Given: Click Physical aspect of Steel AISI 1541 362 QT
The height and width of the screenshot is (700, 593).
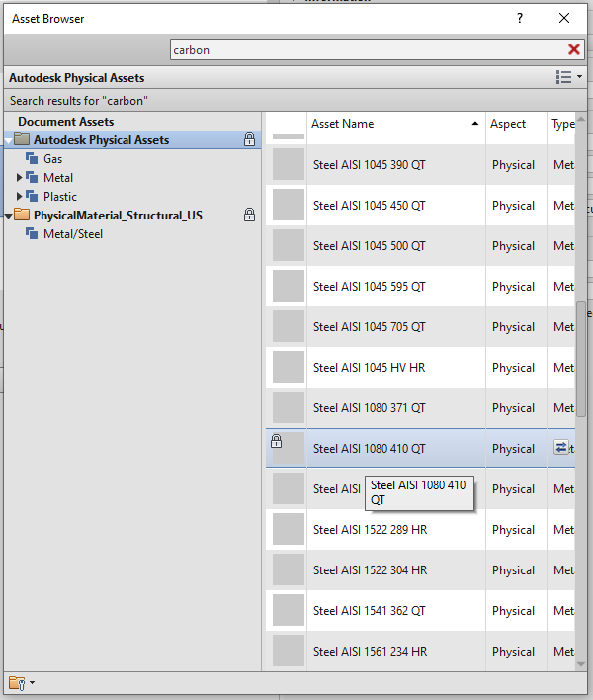Looking at the screenshot, I should point(513,611).
